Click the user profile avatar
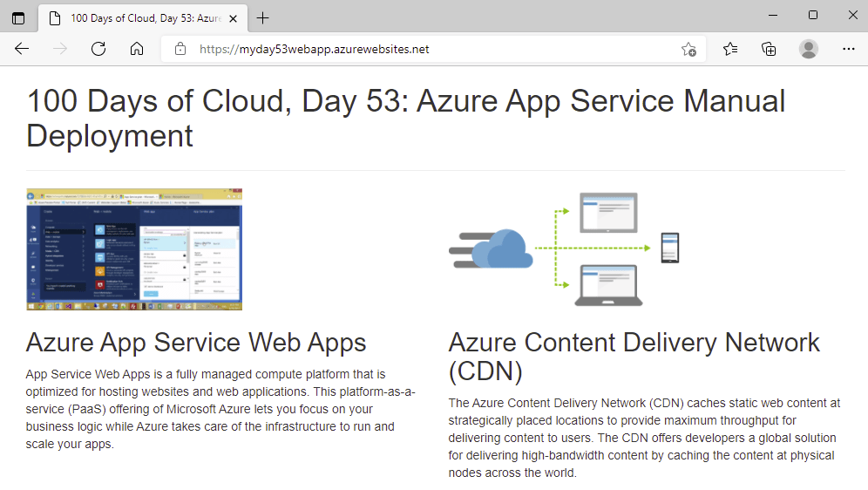 click(809, 49)
